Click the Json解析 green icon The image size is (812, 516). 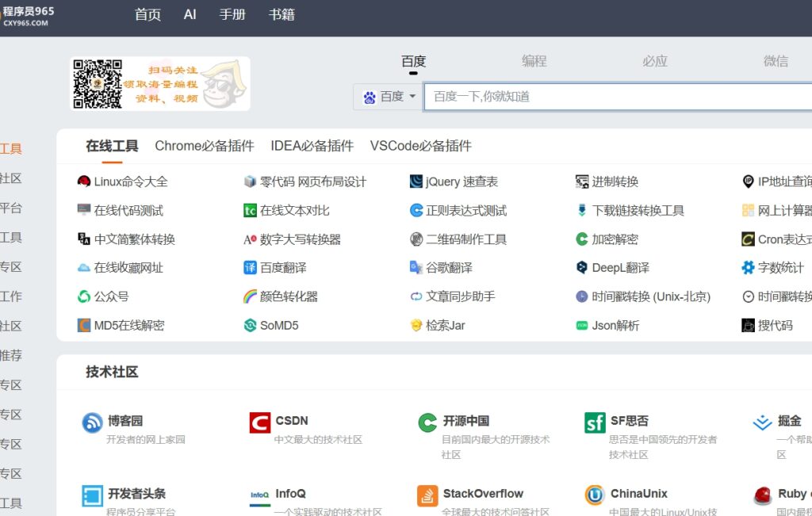pos(582,325)
